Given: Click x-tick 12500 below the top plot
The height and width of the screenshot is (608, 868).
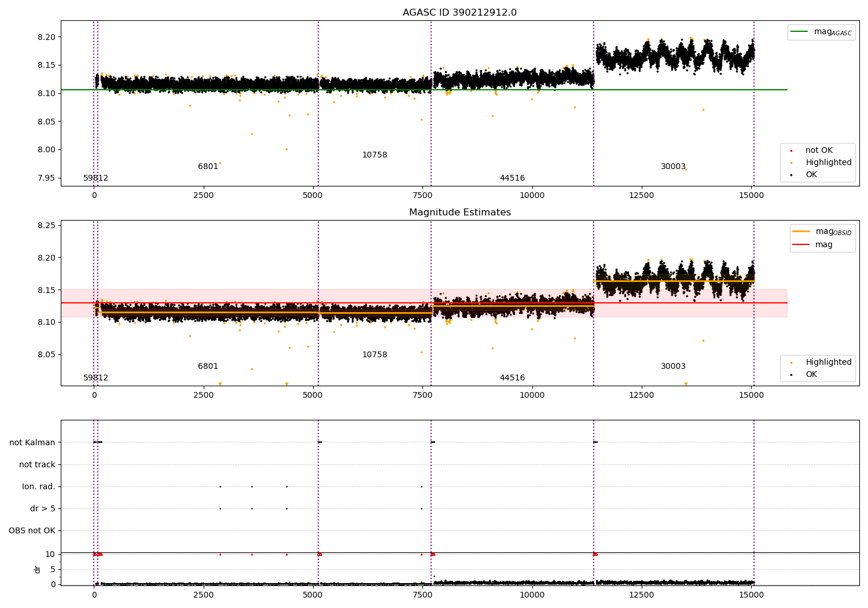Looking at the screenshot, I should pos(642,196).
